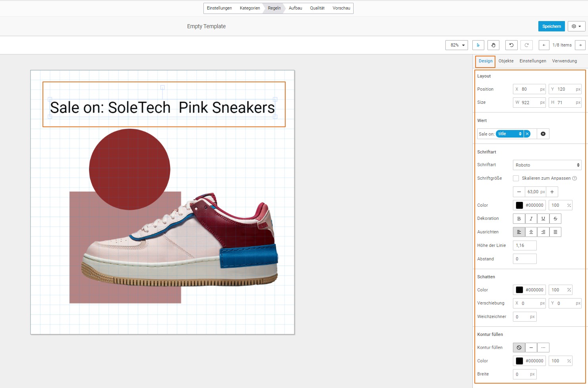
Task: Open the Einstellungen step in top navigation
Action: pyautogui.click(x=219, y=8)
